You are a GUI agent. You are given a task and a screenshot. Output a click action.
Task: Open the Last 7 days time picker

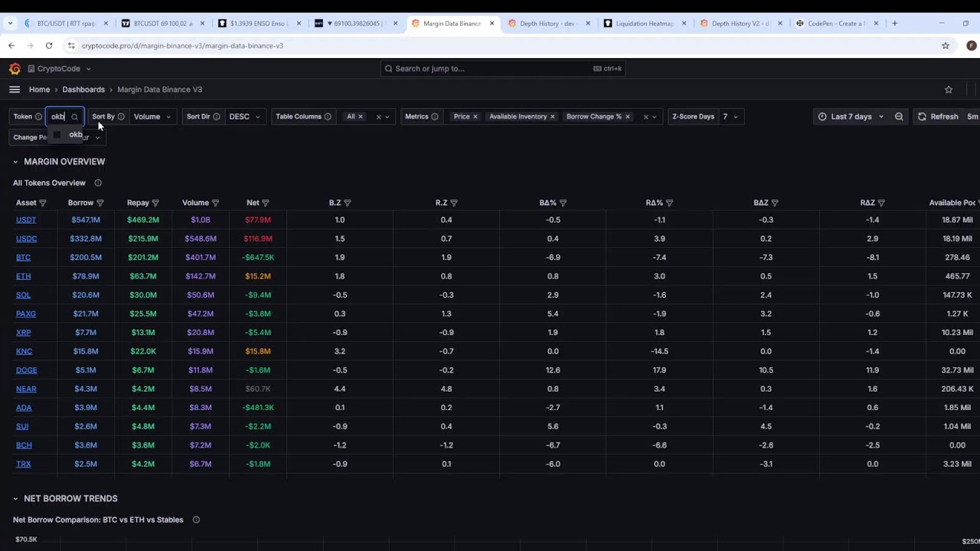pyautogui.click(x=851, y=117)
